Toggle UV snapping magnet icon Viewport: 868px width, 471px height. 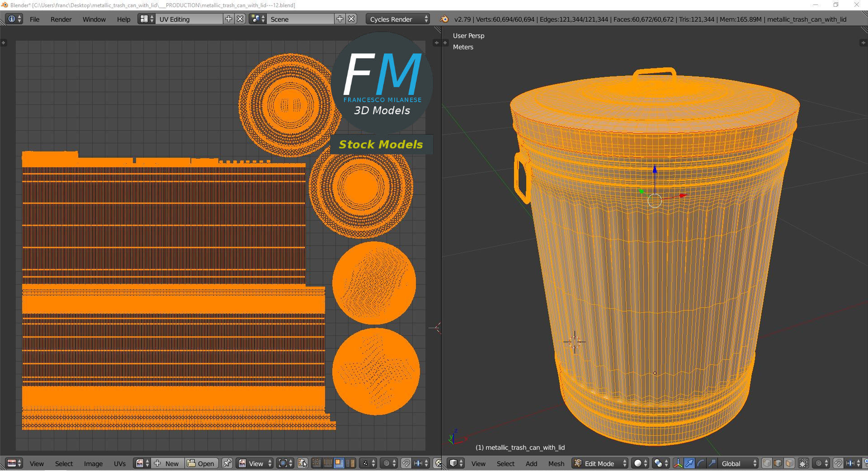[x=406, y=463]
